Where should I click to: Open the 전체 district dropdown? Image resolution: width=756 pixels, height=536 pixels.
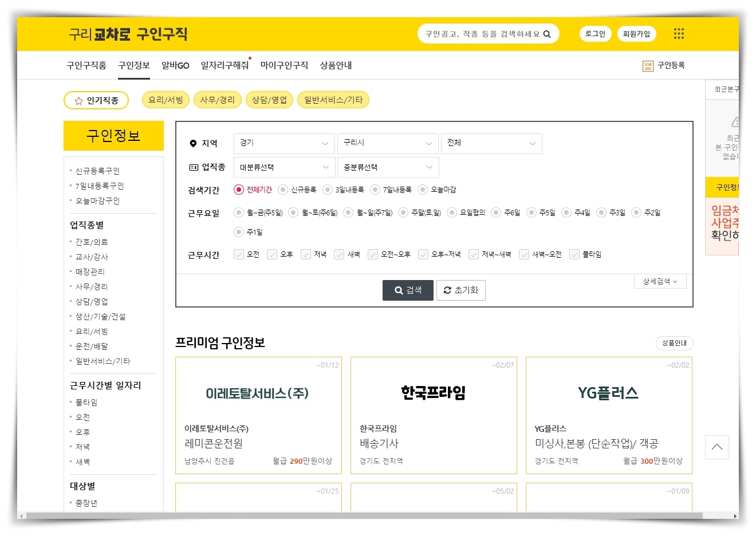491,144
